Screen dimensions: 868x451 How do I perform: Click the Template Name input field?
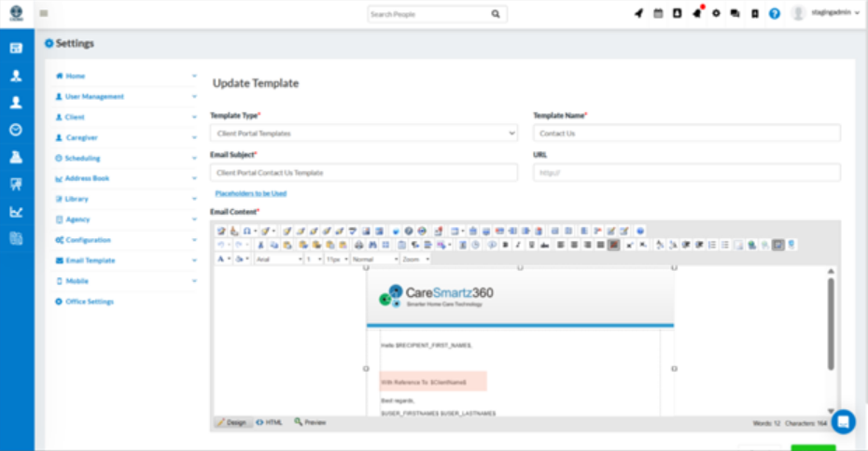click(686, 134)
